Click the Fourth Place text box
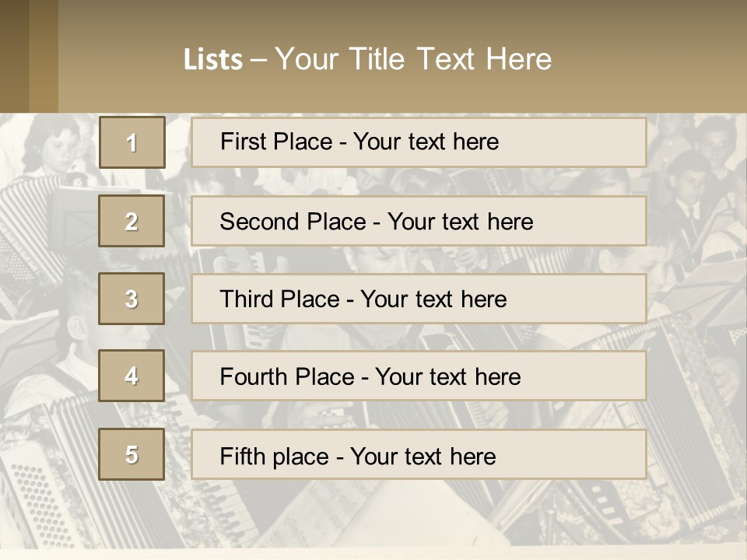Screen dimensions: 747x560 tap(419, 376)
